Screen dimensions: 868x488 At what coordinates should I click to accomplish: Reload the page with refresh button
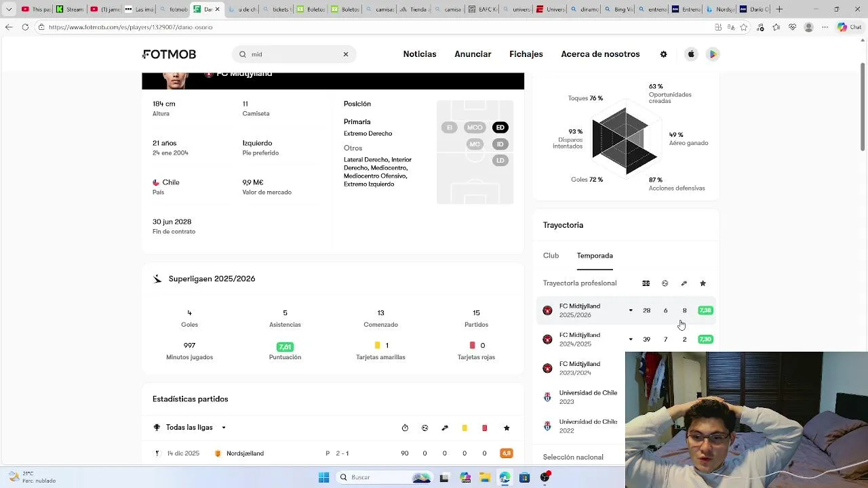click(25, 27)
